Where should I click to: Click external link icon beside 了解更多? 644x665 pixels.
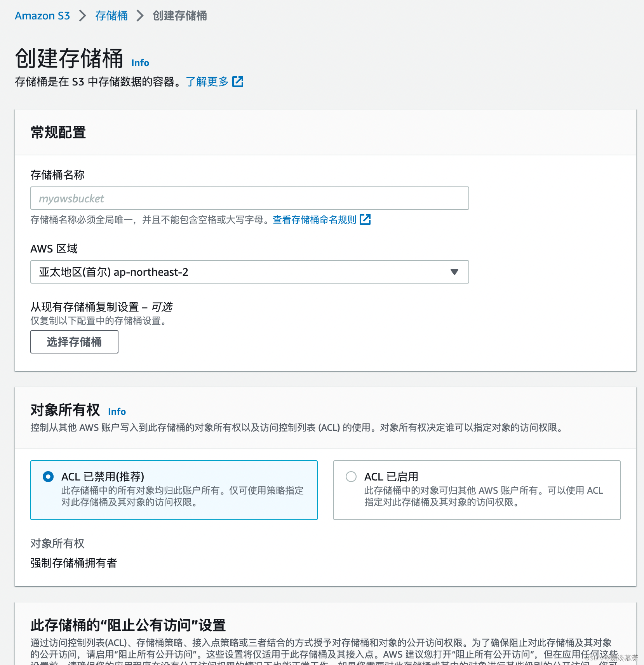[x=238, y=82]
